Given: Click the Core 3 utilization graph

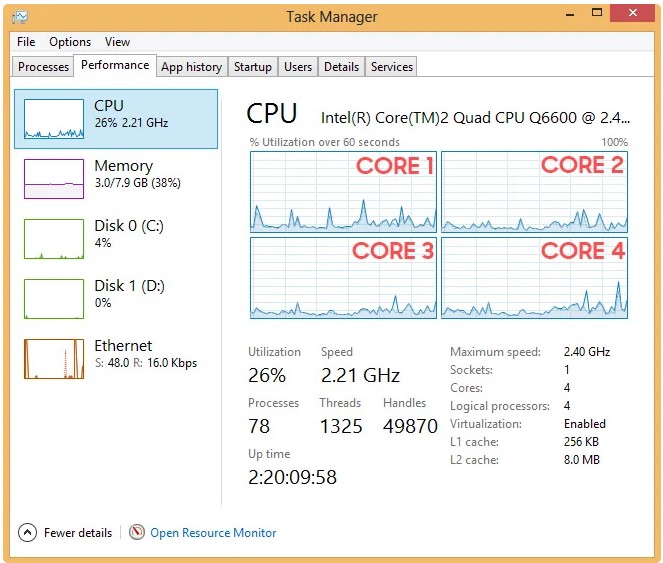Looking at the screenshot, I should (x=343, y=277).
